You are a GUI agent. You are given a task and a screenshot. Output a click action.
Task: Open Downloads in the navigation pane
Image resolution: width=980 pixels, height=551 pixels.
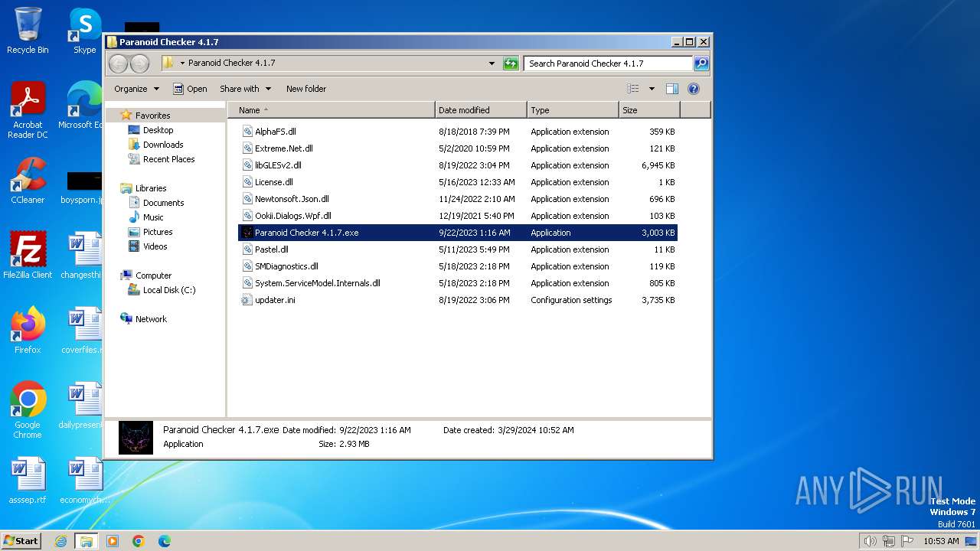(162, 145)
